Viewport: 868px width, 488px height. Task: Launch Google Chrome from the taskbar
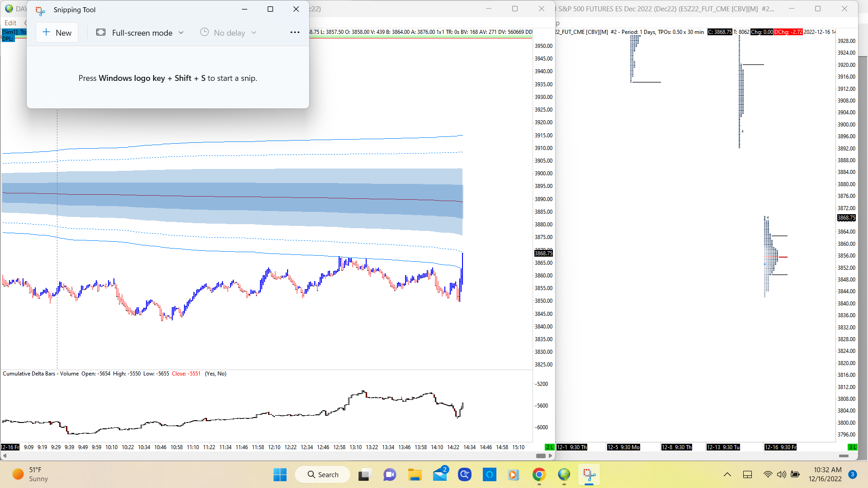539,474
